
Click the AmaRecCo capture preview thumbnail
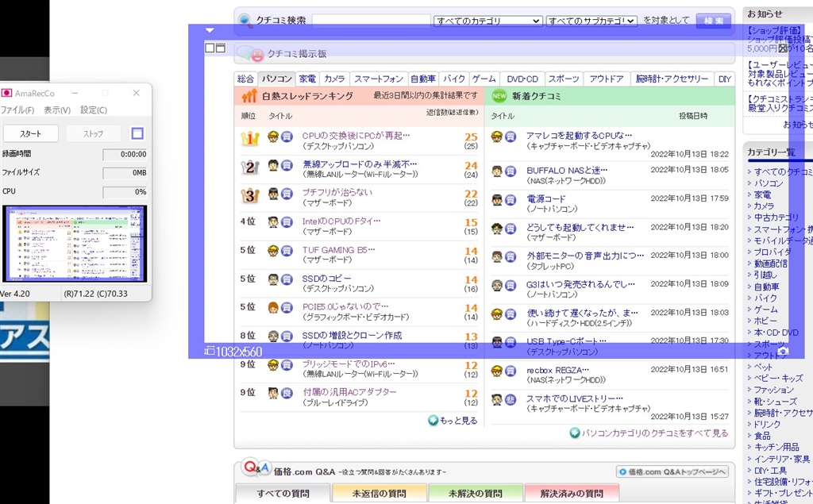pyautogui.click(x=75, y=244)
